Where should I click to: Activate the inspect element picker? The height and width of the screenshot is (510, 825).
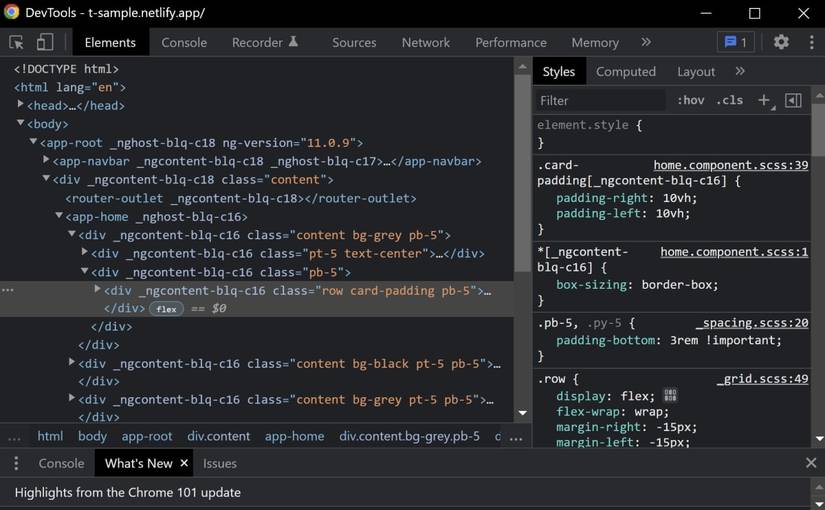[17, 42]
